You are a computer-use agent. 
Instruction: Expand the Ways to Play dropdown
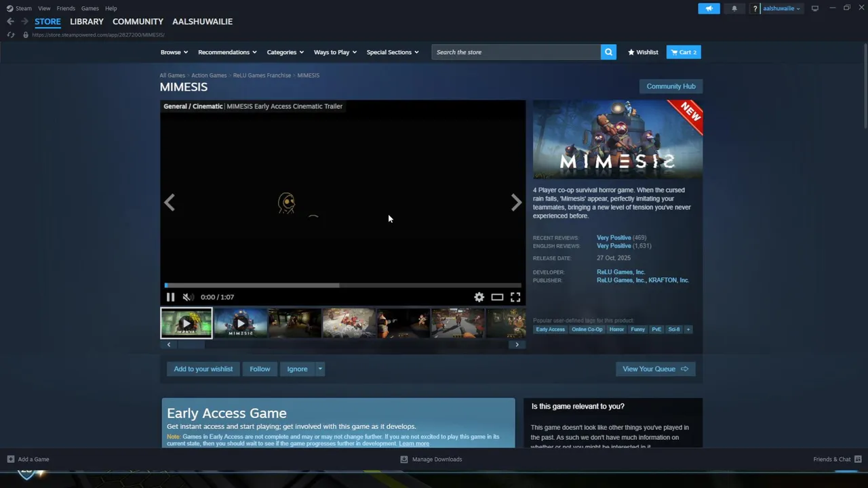pyautogui.click(x=335, y=52)
